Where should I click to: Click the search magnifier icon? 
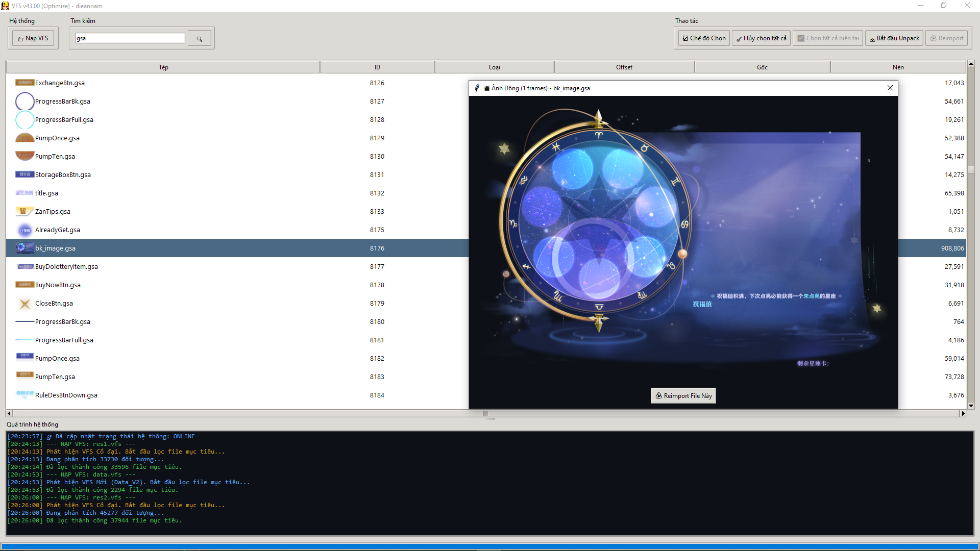(x=199, y=38)
